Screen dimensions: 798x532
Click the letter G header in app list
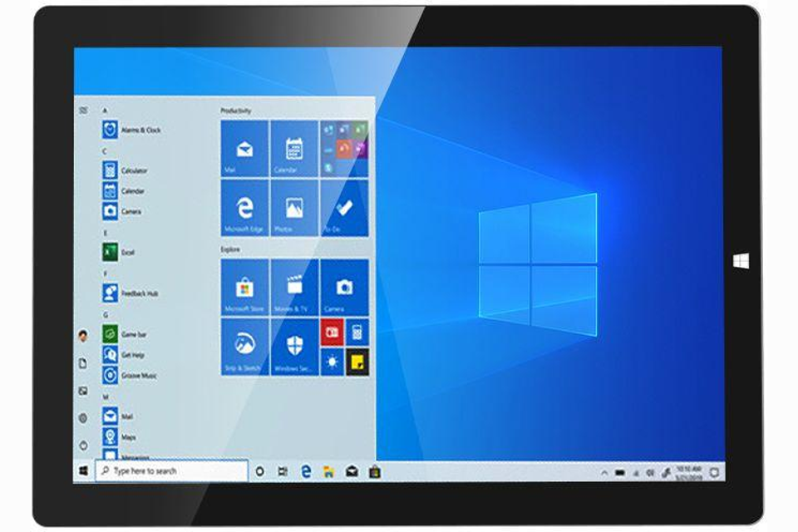pos(106,315)
